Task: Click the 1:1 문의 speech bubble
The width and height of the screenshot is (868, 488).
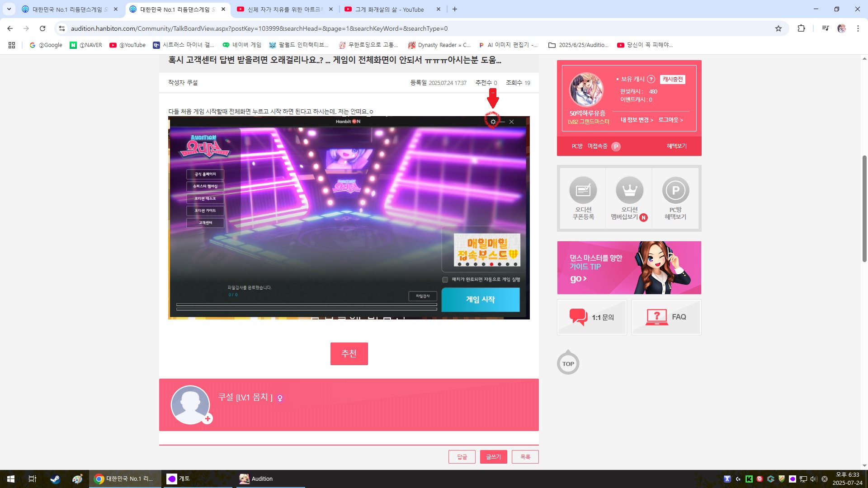Action: tap(578, 317)
